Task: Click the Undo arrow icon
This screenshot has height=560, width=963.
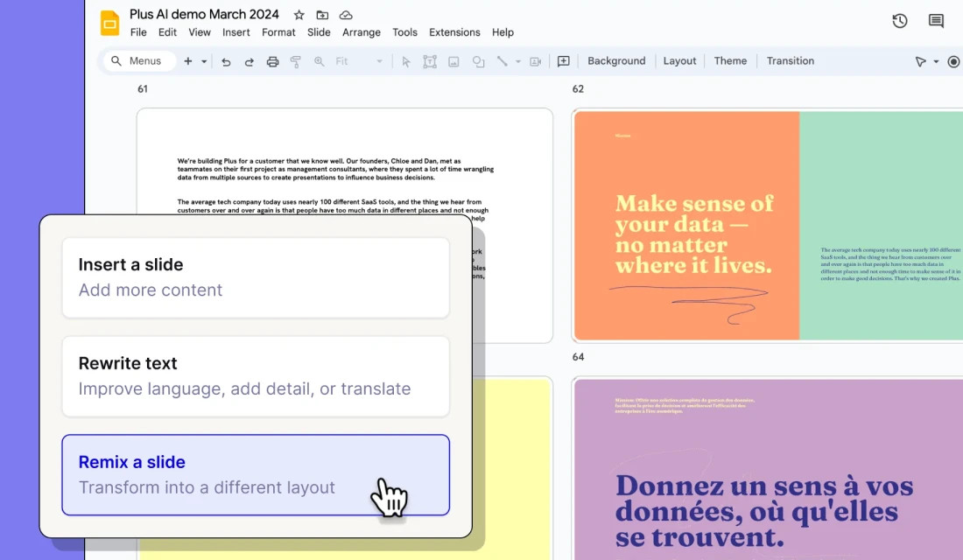Action: 226,61
